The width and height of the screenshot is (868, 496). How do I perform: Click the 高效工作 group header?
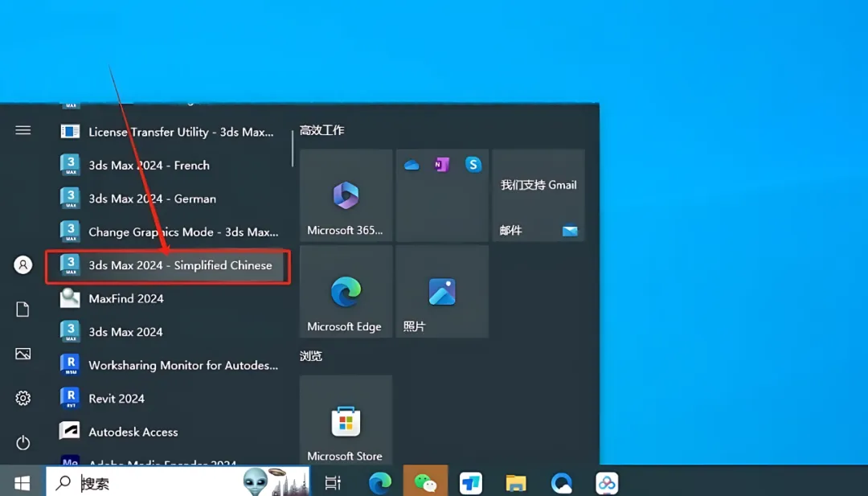[321, 130]
